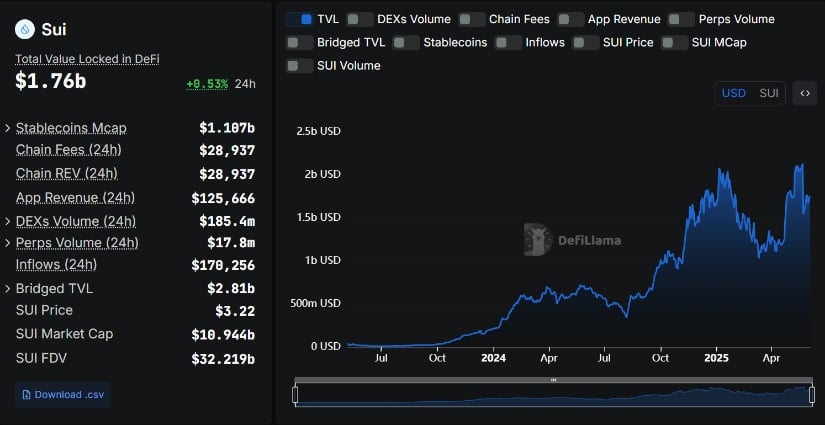Click the $1.107b stablecoins value

point(227,128)
